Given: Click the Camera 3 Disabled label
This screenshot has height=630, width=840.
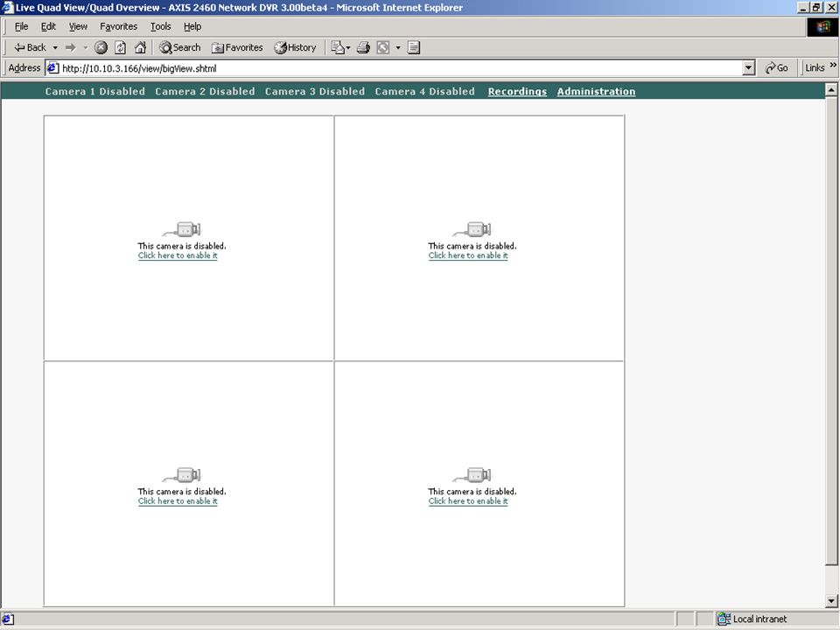Looking at the screenshot, I should [x=315, y=92].
